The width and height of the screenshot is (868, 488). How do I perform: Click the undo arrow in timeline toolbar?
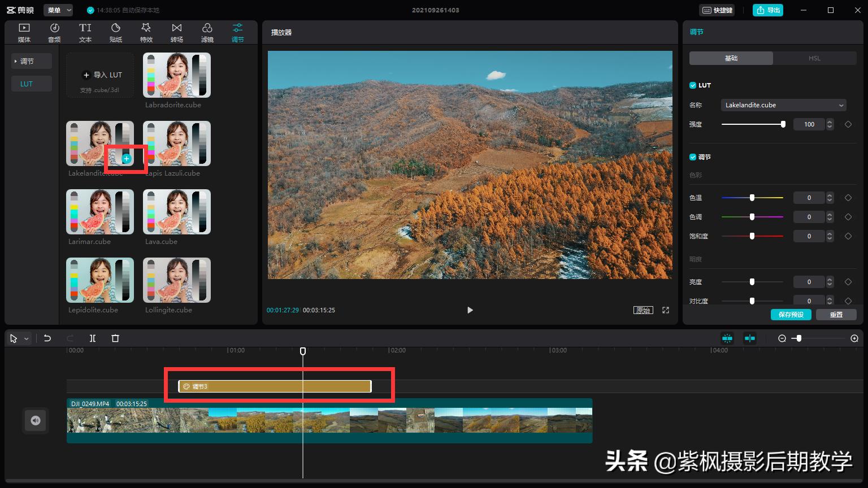point(47,338)
